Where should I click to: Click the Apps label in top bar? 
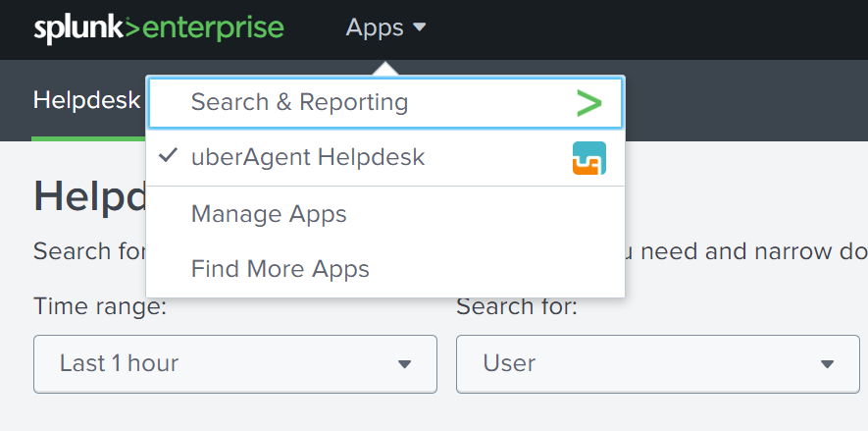pyautogui.click(x=375, y=28)
